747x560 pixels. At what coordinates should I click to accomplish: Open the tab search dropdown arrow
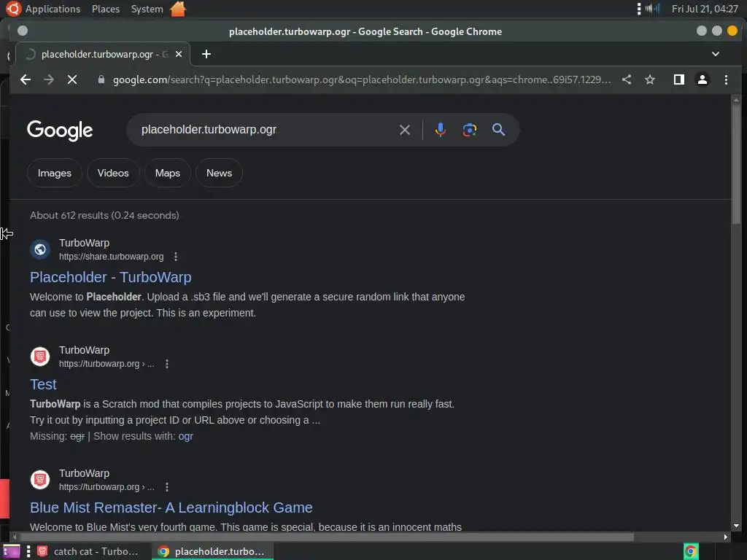[x=715, y=54]
